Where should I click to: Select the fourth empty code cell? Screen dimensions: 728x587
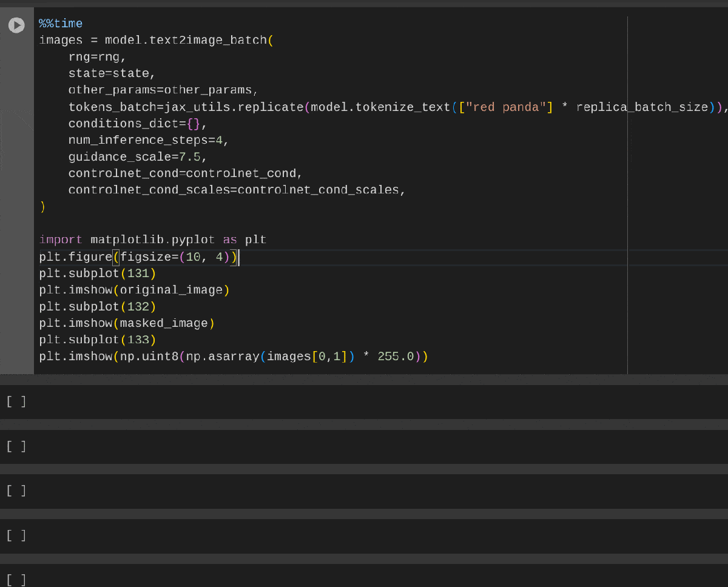coord(364,535)
